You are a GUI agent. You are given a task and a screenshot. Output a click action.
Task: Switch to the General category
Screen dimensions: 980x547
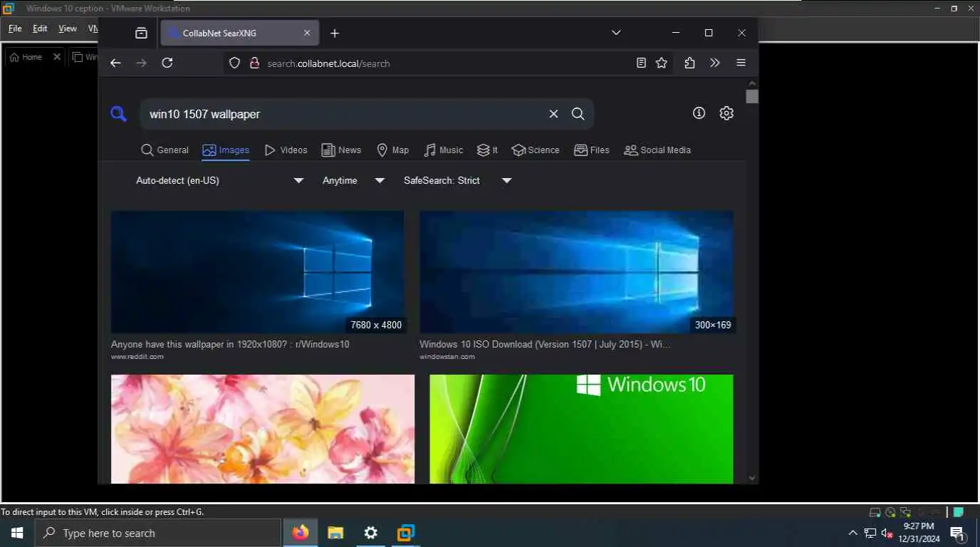pos(165,150)
